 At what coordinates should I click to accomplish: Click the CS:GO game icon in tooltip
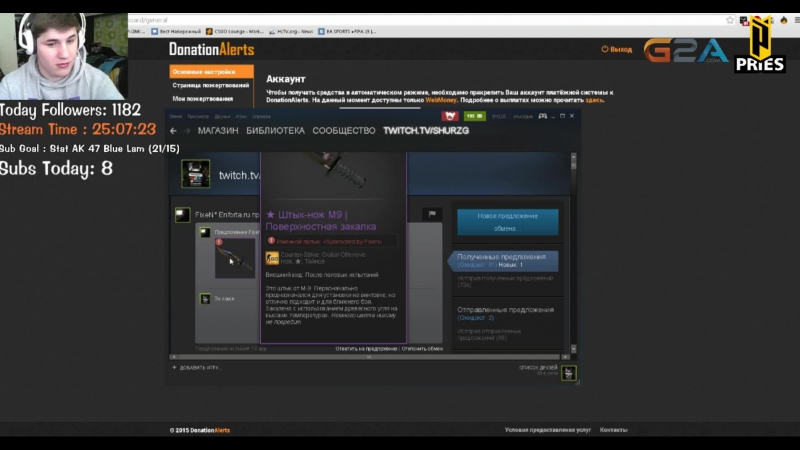272,258
